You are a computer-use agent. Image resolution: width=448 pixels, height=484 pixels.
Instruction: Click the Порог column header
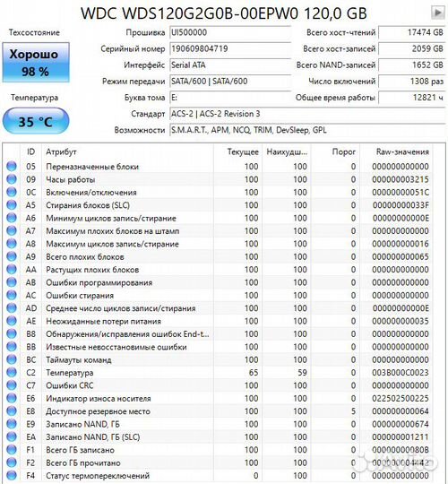[x=344, y=151]
